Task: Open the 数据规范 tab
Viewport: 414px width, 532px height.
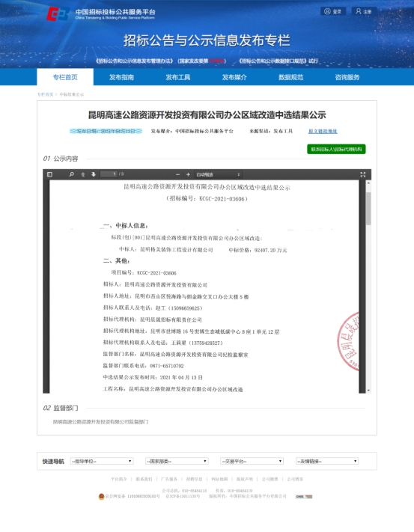Action: [290, 77]
